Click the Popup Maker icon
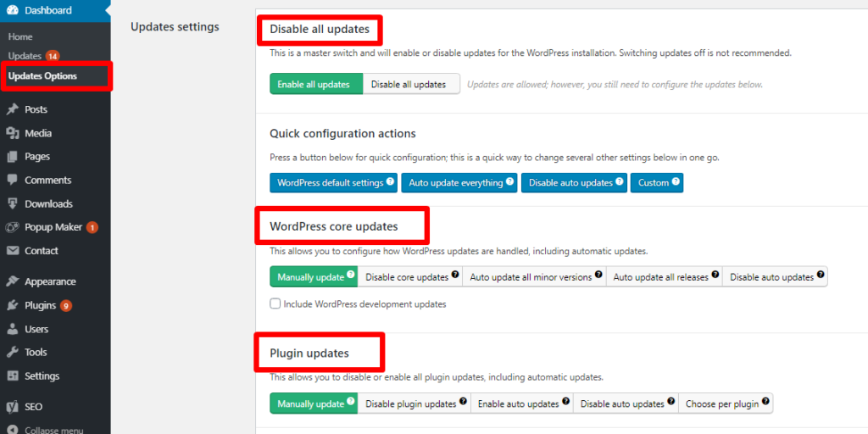 coord(13,227)
